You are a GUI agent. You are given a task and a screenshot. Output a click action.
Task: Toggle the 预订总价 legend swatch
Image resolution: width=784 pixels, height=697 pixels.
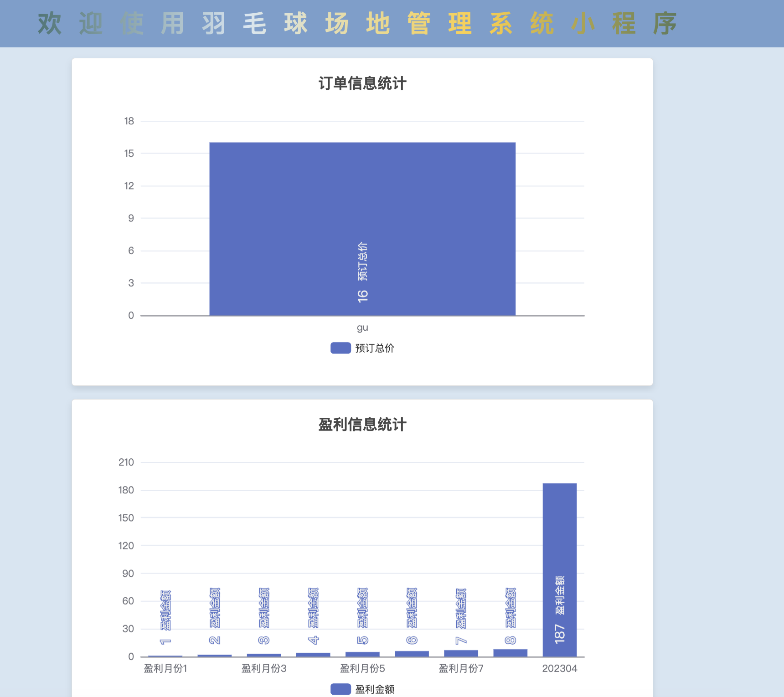pos(340,348)
